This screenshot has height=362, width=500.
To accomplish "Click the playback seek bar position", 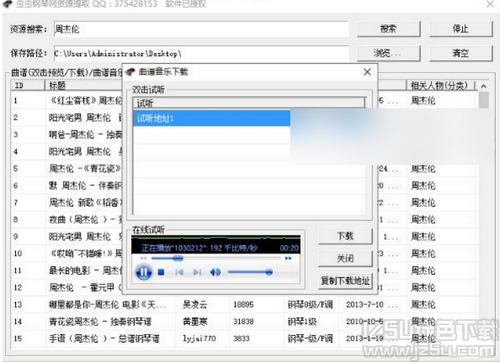I will coord(216,258).
